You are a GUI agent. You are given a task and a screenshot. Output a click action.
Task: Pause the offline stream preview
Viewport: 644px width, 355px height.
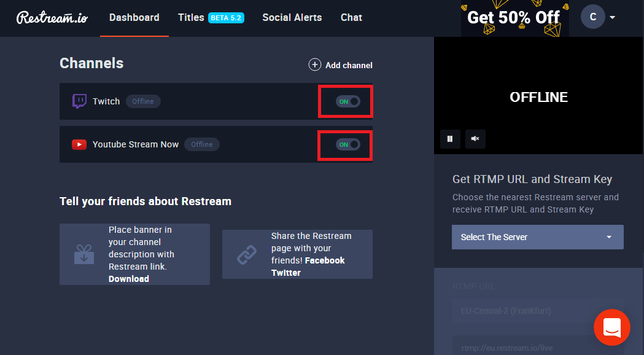[450, 139]
